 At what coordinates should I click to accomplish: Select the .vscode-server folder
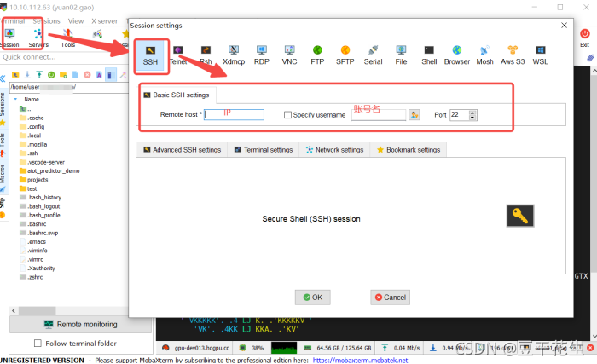[43, 162]
